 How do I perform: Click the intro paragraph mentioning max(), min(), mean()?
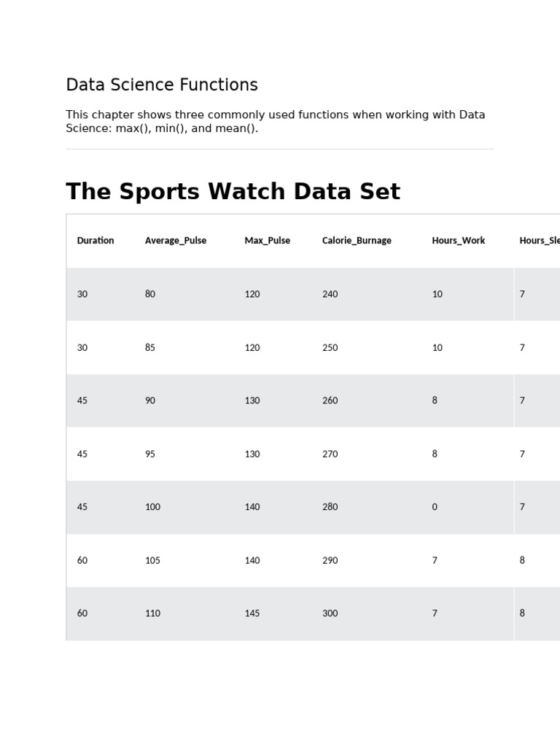(x=275, y=122)
